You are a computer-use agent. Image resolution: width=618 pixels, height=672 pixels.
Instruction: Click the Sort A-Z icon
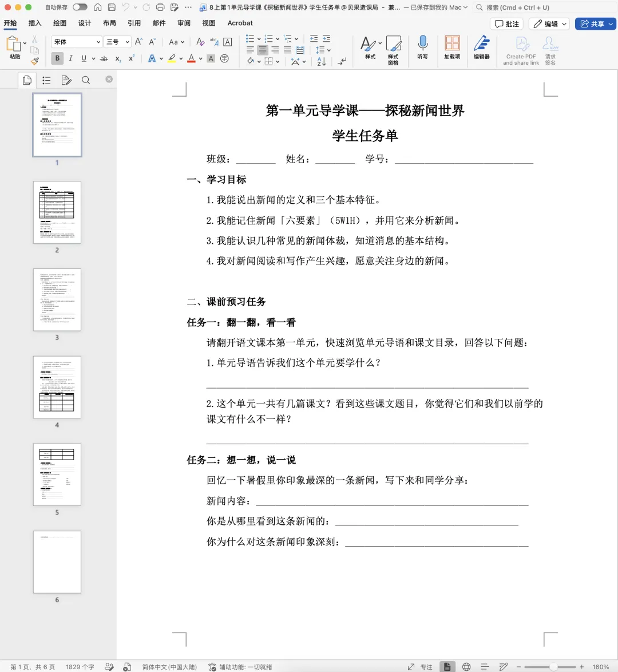point(322,62)
